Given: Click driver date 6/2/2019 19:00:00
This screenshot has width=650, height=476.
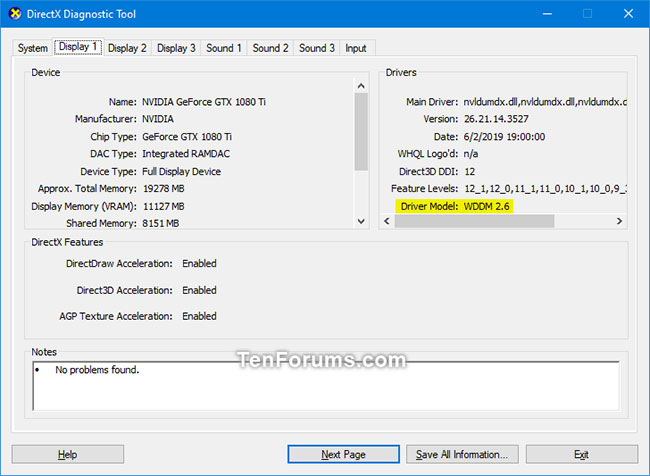Looking at the screenshot, I should coord(504,137).
